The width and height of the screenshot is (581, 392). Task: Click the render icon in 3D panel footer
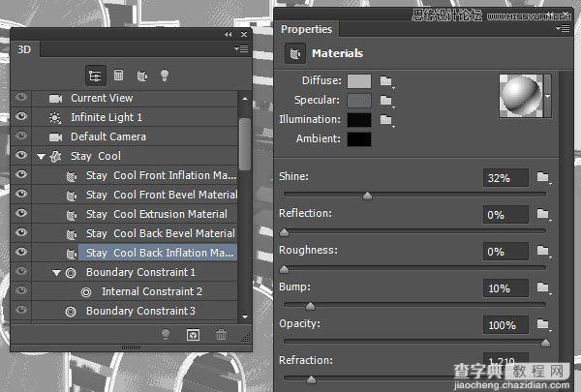(193, 335)
